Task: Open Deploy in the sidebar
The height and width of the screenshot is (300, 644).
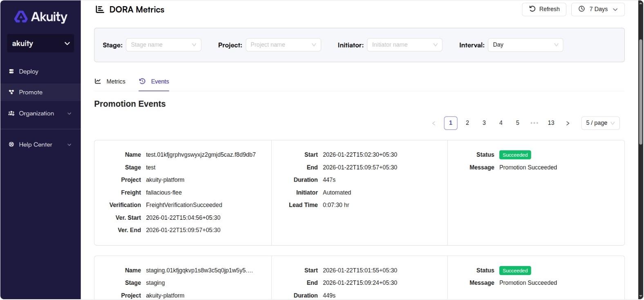Action: tap(40, 71)
